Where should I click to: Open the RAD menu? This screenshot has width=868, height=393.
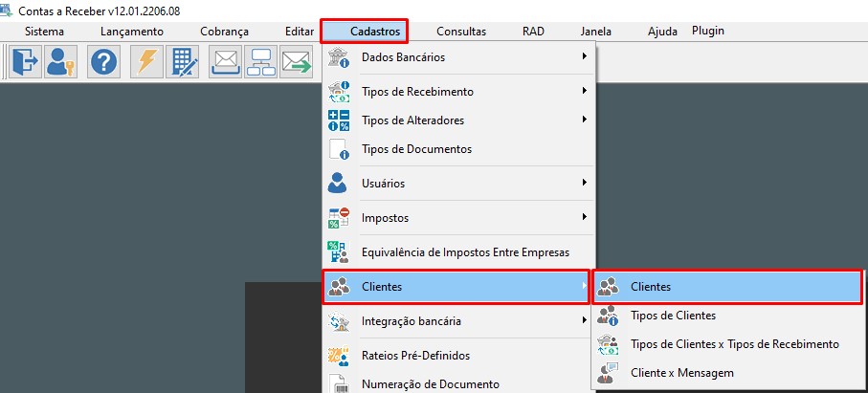point(533,32)
